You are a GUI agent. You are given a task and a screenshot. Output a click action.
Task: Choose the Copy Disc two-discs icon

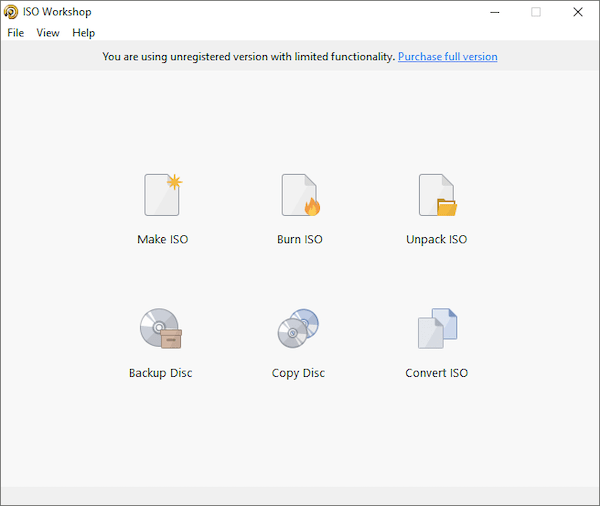(x=298, y=329)
